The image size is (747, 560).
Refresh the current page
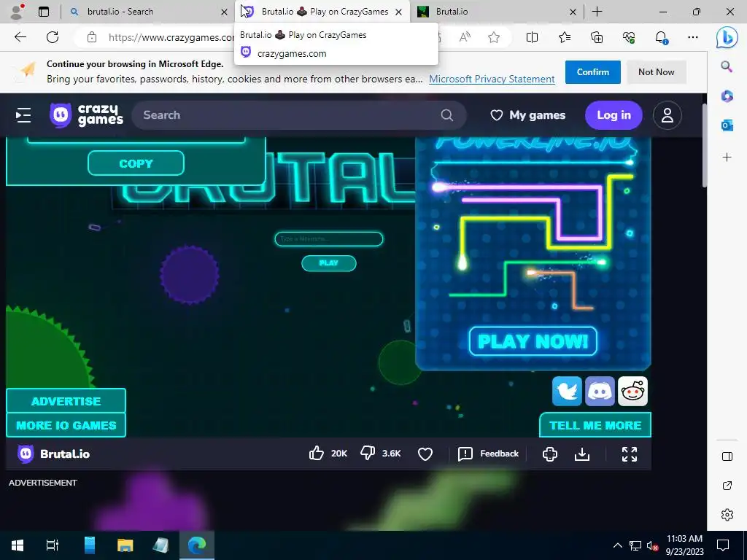[53, 37]
